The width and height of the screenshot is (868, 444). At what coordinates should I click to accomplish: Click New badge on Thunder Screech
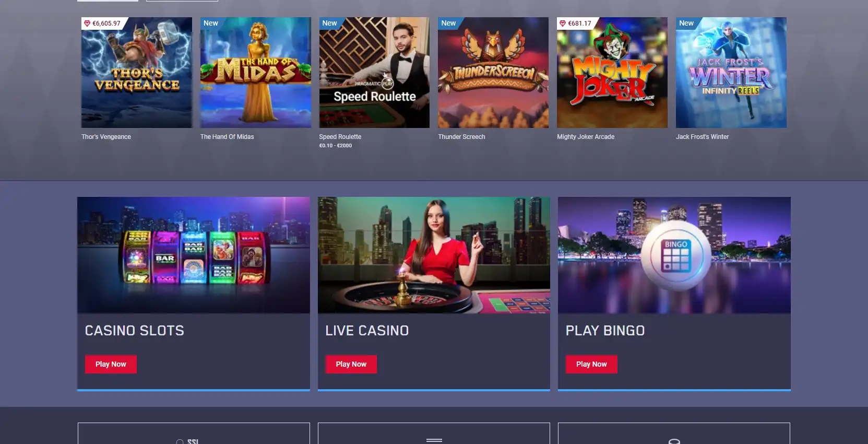tap(448, 24)
